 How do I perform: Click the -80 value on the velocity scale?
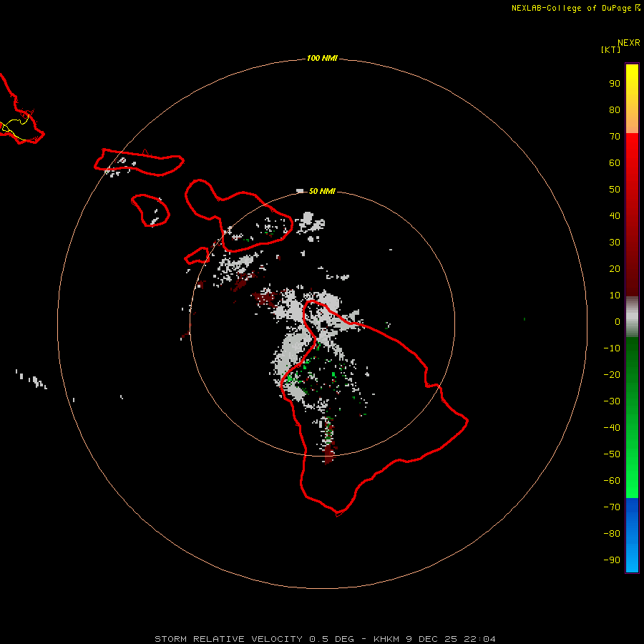coord(612,534)
